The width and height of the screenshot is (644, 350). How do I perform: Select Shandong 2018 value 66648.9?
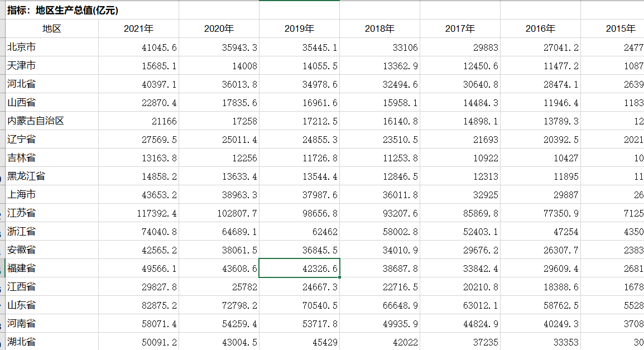click(379, 305)
